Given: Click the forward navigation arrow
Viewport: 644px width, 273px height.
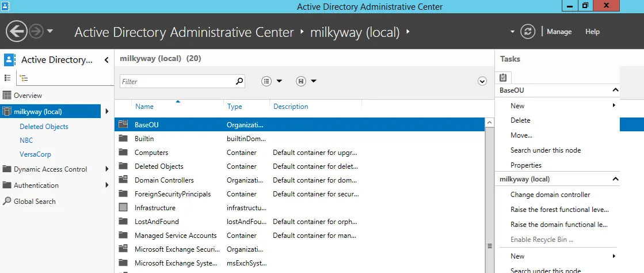Looking at the screenshot, I should [36, 31].
